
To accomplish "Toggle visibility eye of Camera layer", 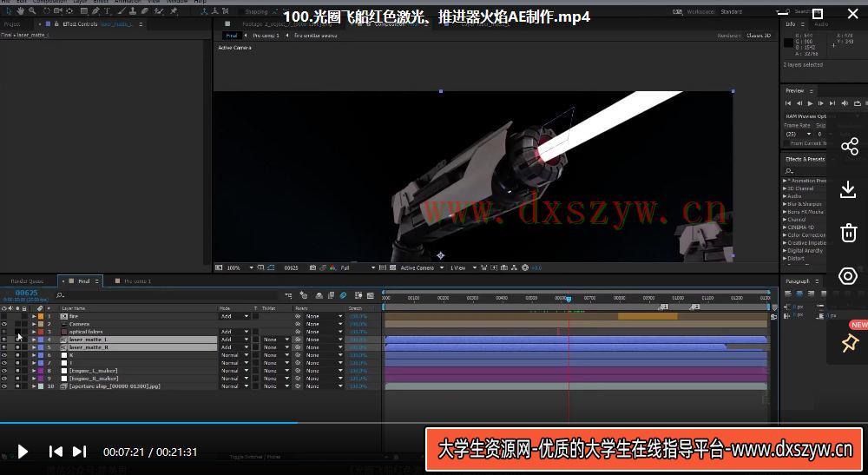I will (4, 324).
